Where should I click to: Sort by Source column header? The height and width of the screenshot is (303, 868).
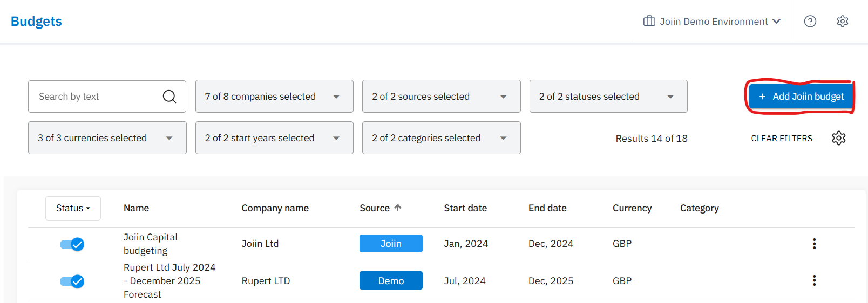(375, 208)
